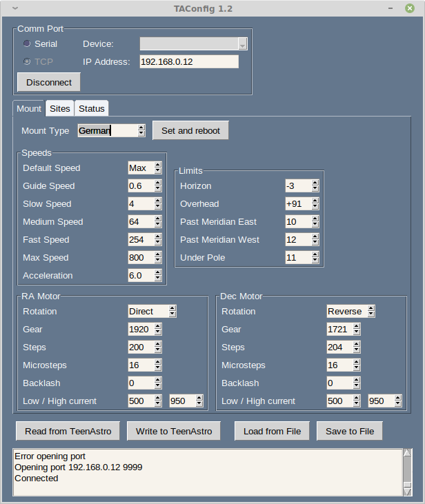
Task: Adjust Medium Speed spinner arrows
Action: point(157,222)
